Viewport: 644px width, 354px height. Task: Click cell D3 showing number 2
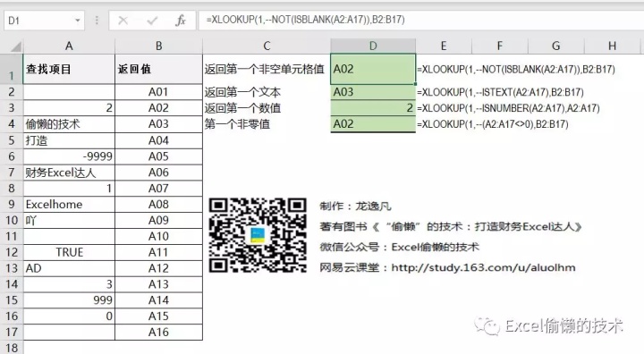click(x=373, y=108)
